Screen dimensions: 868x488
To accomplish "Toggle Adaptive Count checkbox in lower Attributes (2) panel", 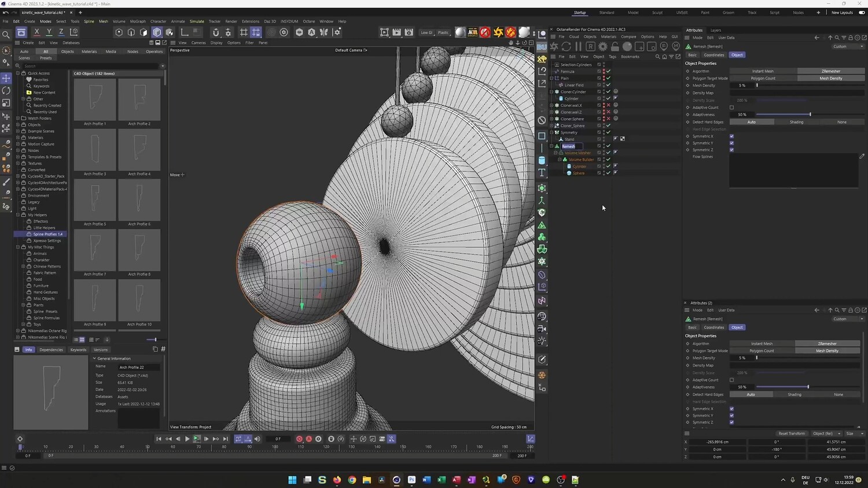I will [731, 380].
